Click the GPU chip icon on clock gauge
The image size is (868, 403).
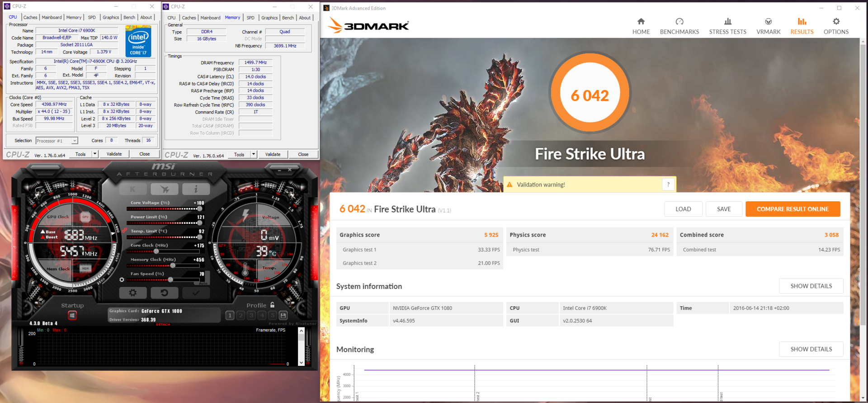85,217
